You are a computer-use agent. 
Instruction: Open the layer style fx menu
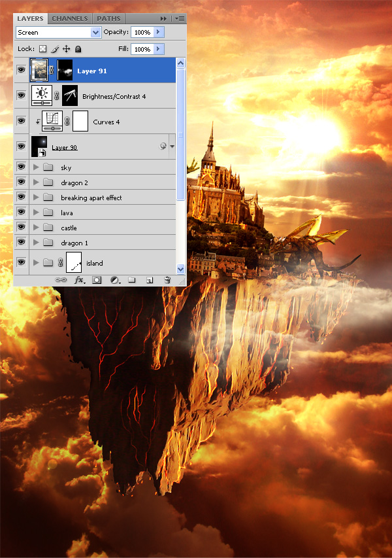80,280
